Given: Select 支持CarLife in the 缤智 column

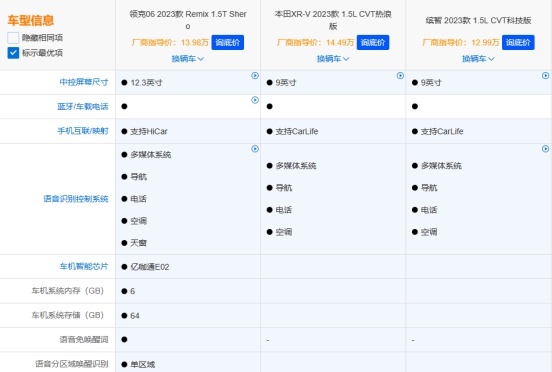Looking at the screenshot, I should point(442,132).
